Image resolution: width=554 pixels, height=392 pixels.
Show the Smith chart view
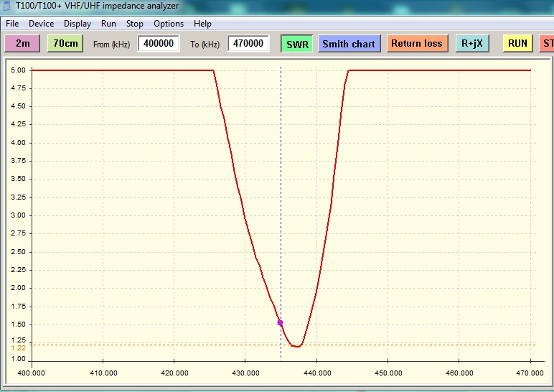[x=349, y=44]
